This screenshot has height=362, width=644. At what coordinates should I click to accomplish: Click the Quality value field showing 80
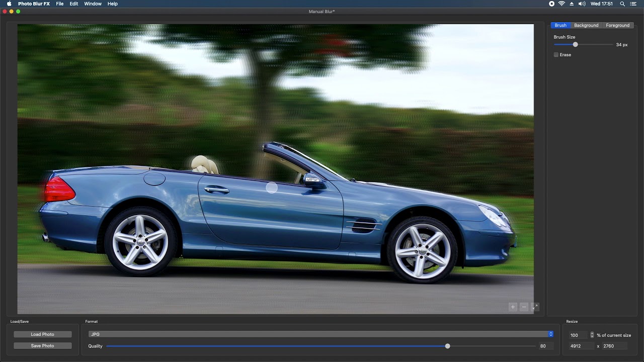[546, 346]
